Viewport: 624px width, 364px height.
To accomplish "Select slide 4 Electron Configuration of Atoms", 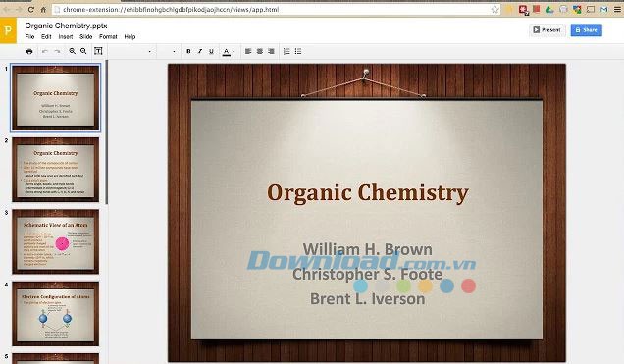I will (55, 314).
